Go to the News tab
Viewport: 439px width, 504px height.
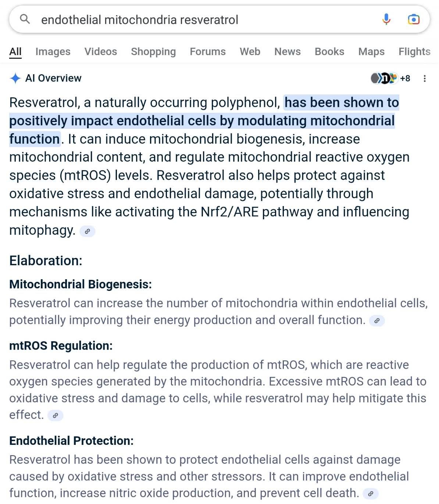[x=288, y=51]
